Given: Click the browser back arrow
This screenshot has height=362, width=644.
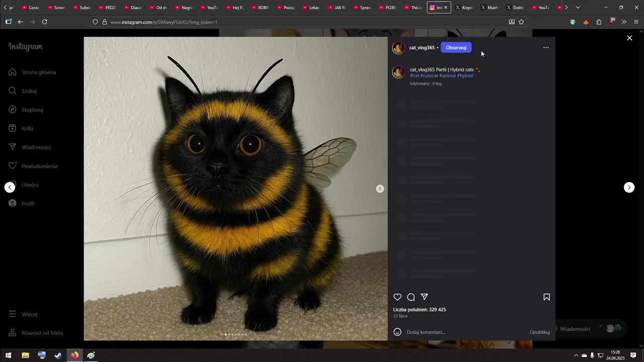Looking at the screenshot, I should (21, 22).
